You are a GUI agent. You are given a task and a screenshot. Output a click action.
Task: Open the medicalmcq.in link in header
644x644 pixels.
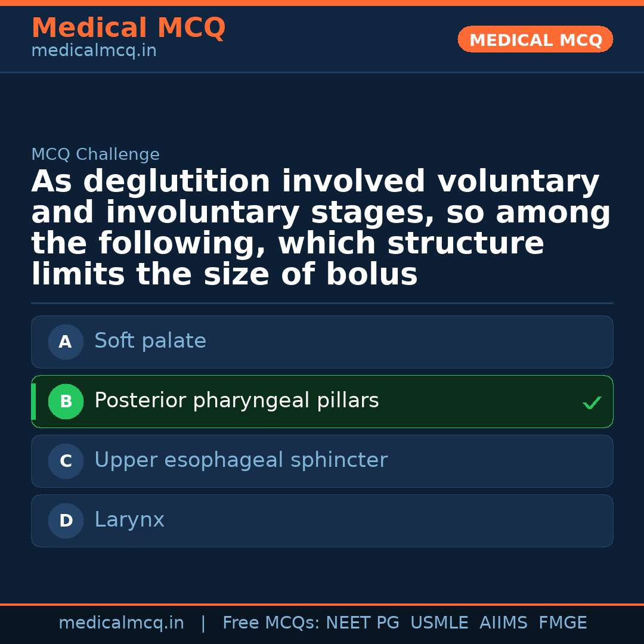click(94, 51)
